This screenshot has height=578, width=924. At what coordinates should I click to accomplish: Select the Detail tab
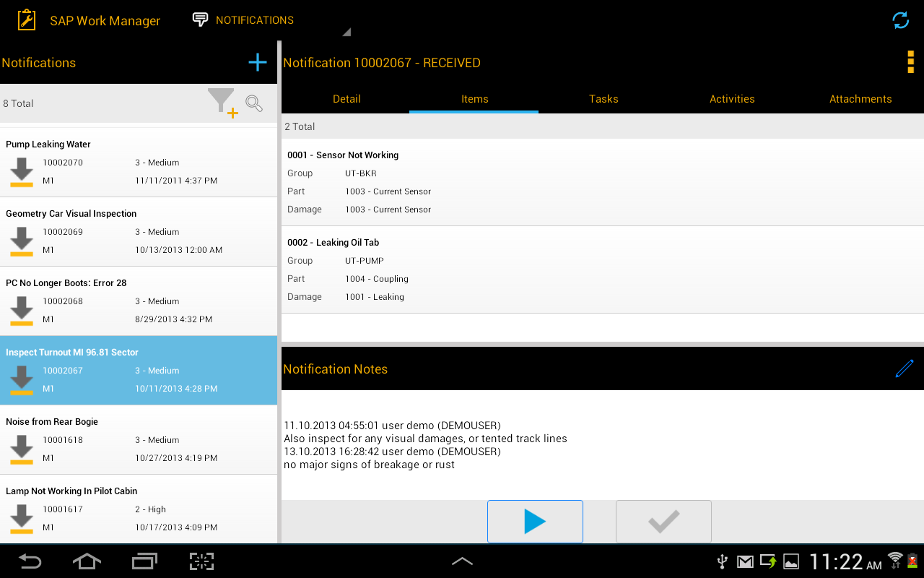(346, 99)
